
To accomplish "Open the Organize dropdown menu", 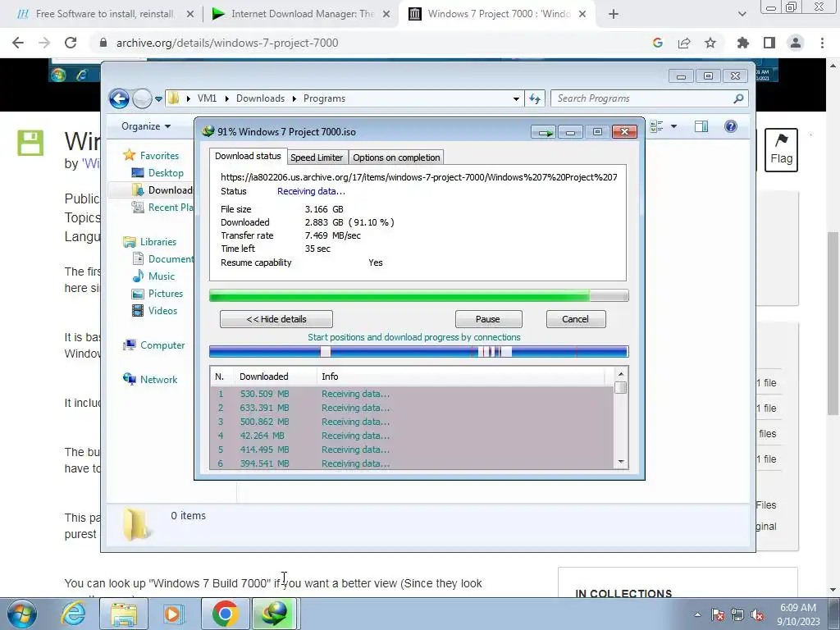I will point(146,126).
